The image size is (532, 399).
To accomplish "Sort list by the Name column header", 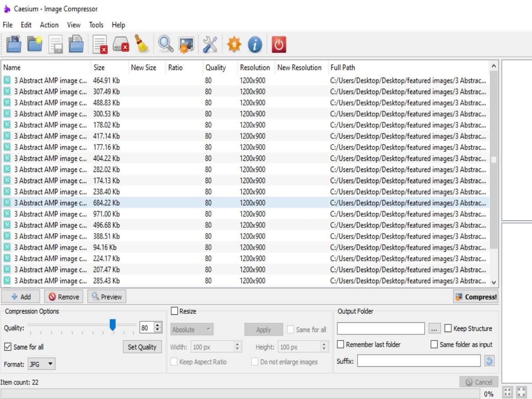I will pyautogui.click(x=46, y=67).
